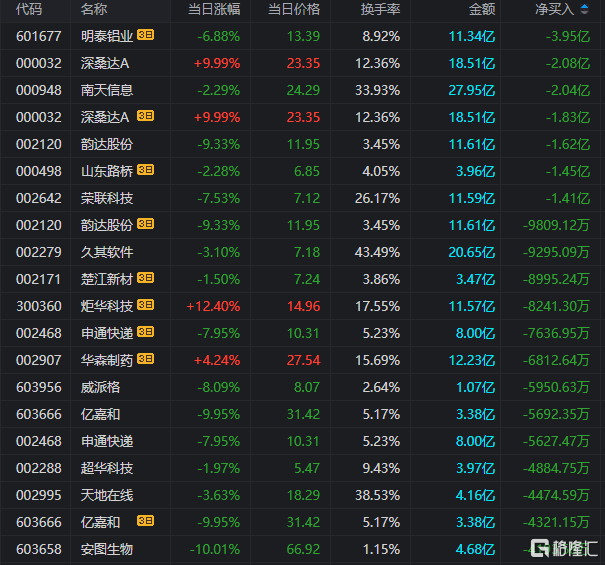The height and width of the screenshot is (565, 605).
Task: Click the 净买入 column header label
Action: click(554, 9)
